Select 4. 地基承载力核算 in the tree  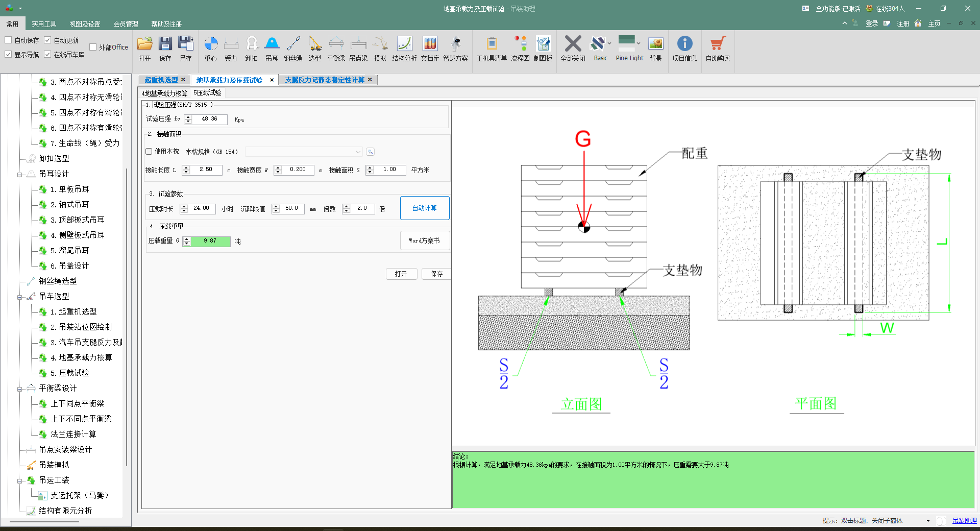[81, 358]
